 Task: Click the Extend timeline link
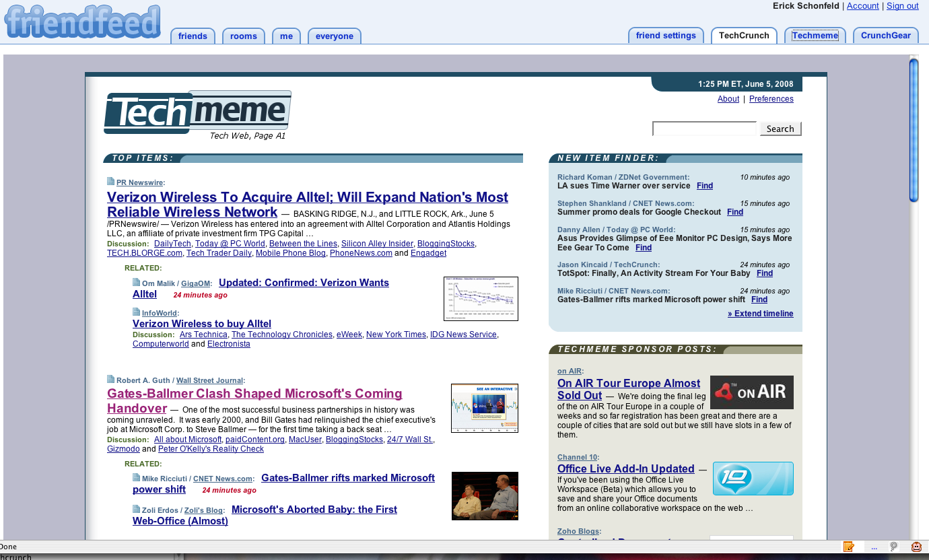pyautogui.click(x=761, y=314)
